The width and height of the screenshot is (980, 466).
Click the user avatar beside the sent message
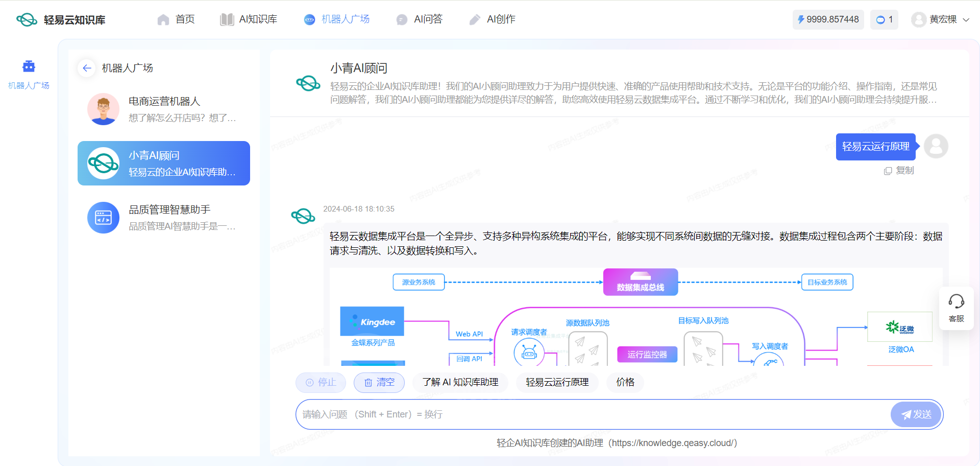[936, 147]
